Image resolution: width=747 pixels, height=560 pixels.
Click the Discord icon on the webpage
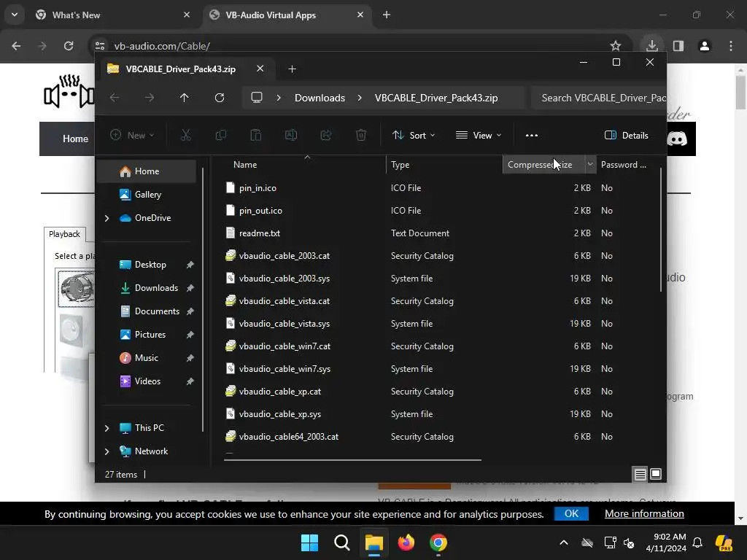(x=677, y=139)
